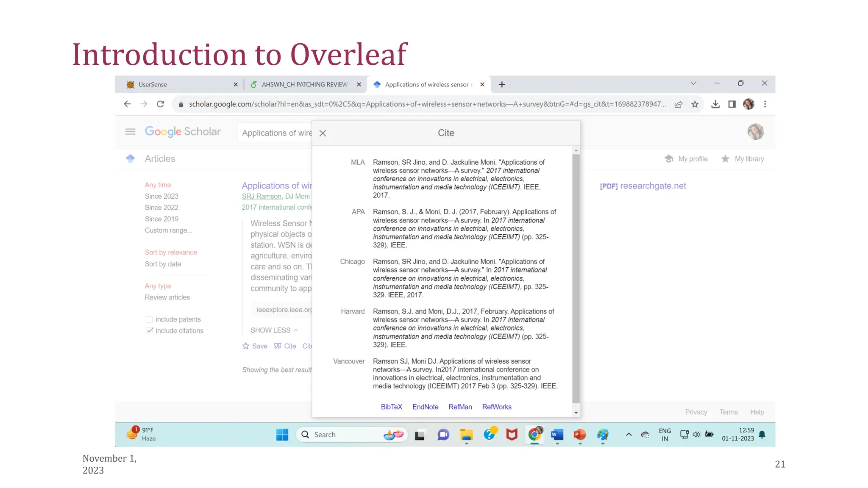
Task: Open the Google Scholar hamburger menu
Action: (130, 132)
